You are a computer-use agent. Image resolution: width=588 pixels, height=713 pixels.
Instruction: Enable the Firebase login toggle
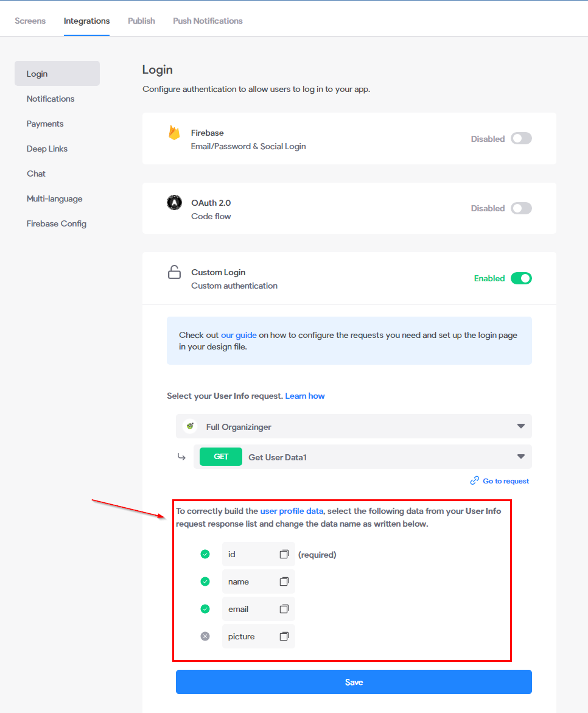521,138
